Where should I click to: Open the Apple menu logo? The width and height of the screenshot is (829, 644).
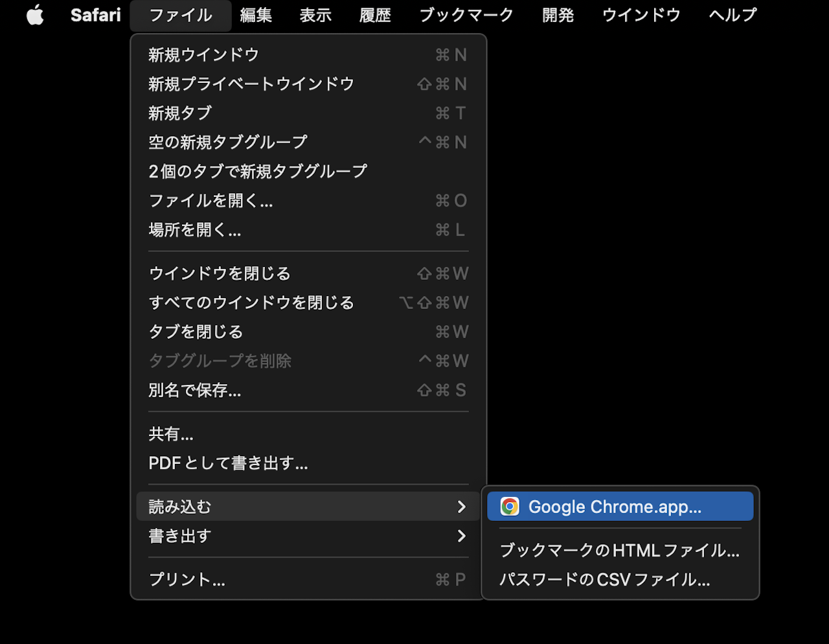[35, 15]
